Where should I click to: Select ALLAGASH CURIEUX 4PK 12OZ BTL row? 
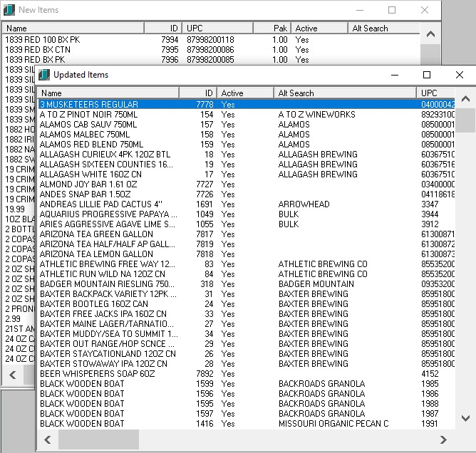(247, 155)
